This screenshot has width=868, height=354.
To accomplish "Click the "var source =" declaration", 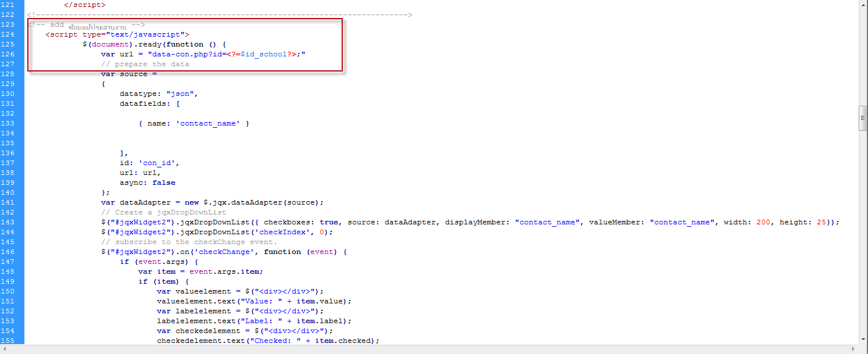I will (x=129, y=74).
